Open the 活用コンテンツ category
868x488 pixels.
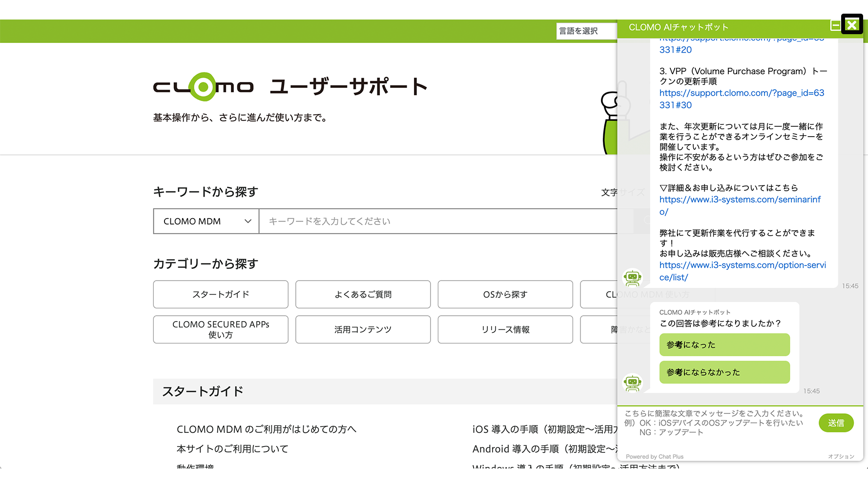(363, 329)
